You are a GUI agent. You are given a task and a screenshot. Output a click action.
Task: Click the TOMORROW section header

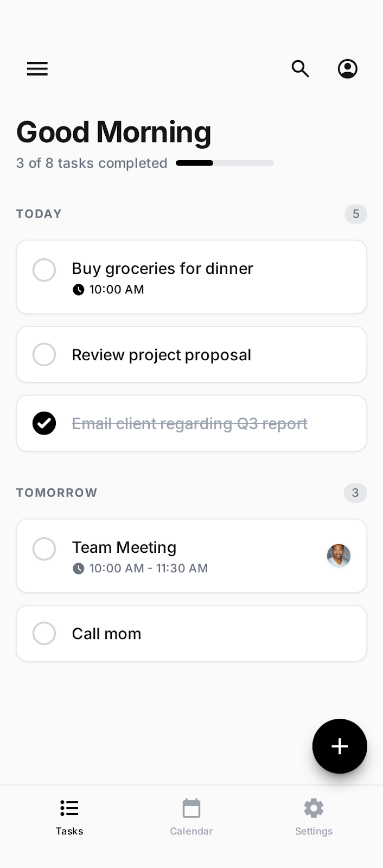coord(57,493)
